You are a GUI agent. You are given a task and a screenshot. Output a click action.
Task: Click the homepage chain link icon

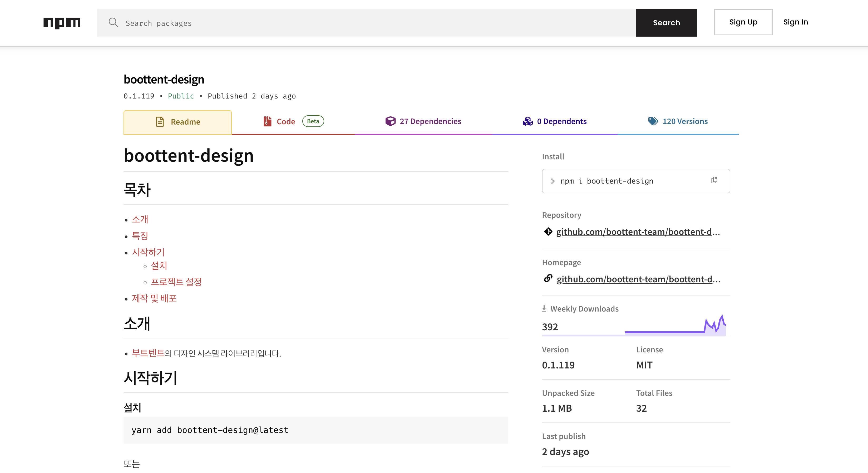(x=548, y=278)
